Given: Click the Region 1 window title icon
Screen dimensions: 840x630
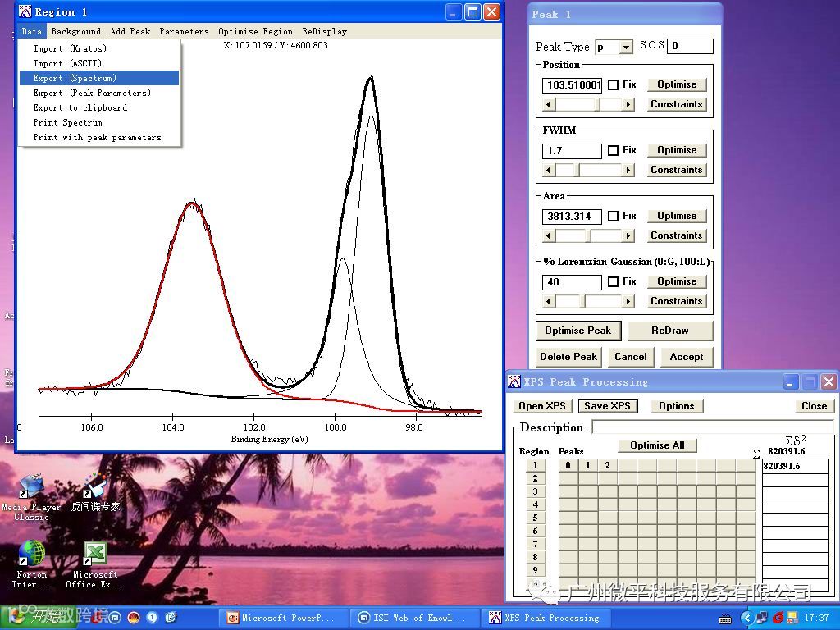Looking at the screenshot, I should (25, 11).
